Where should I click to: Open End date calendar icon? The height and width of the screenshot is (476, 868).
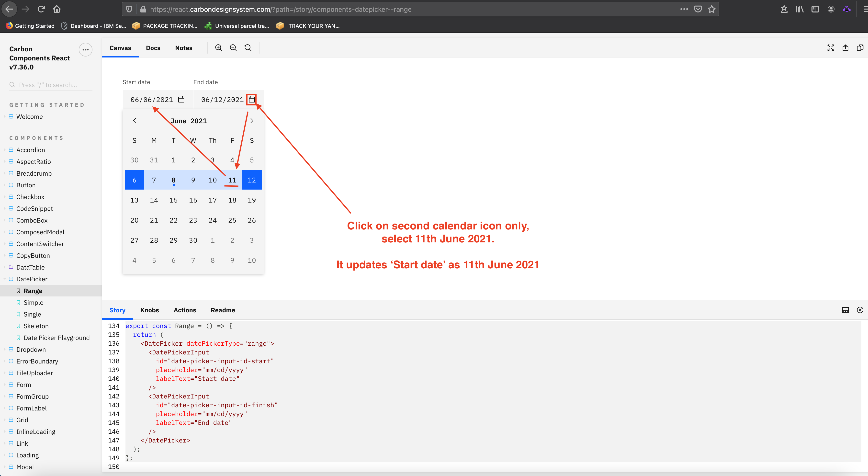[252, 100]
